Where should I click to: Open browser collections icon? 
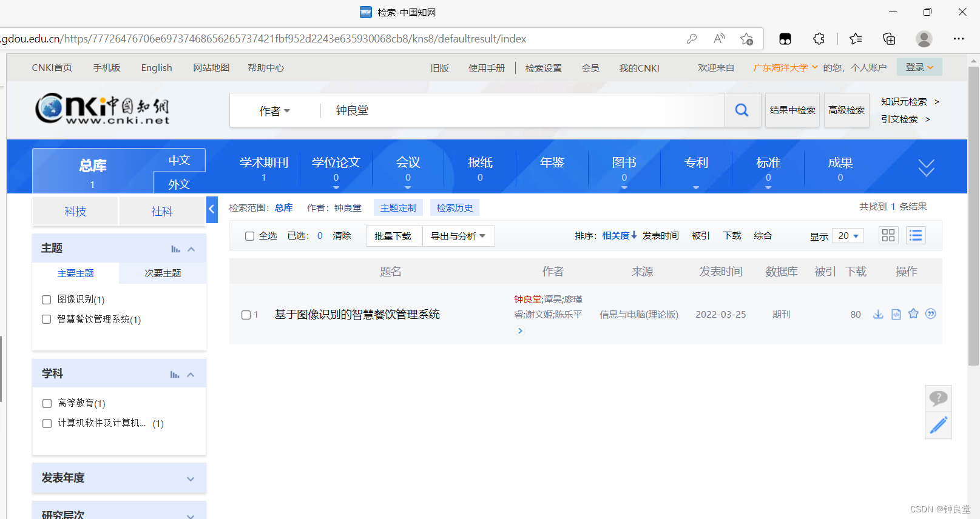889,39
